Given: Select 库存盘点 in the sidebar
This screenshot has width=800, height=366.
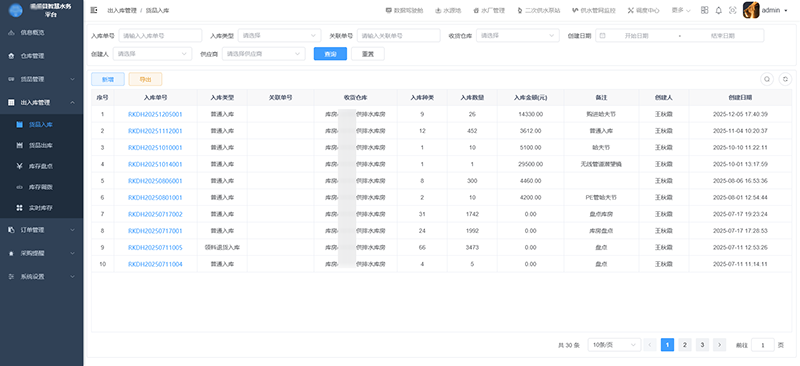Looking at the screenshot, I should 41,166.
